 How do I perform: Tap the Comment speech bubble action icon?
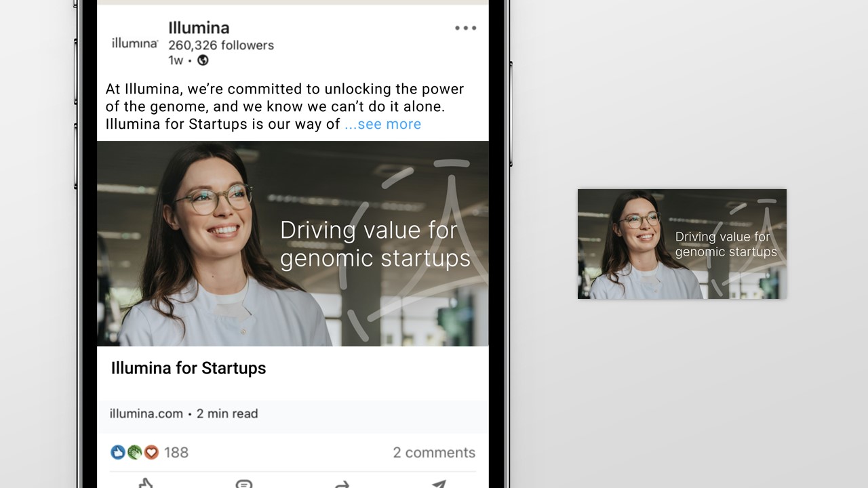244,484
